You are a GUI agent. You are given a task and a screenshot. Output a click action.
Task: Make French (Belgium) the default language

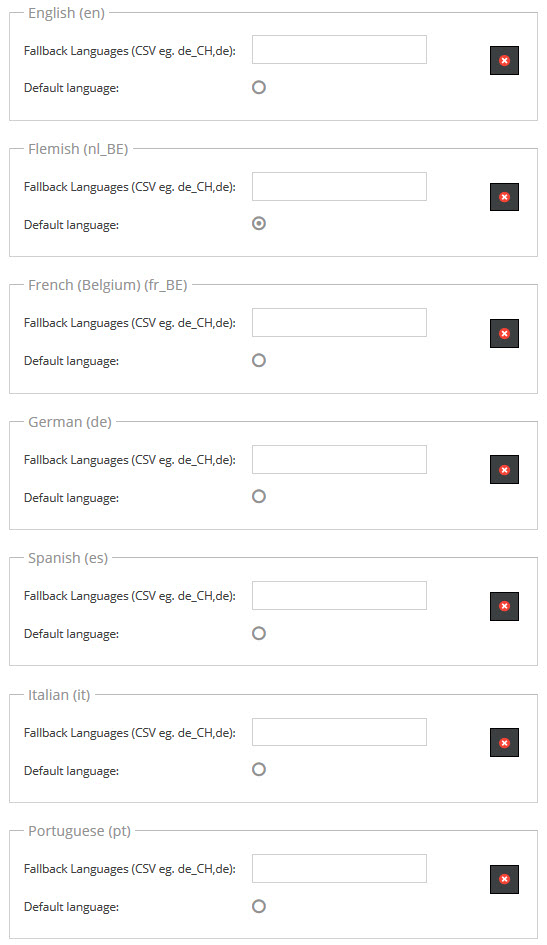click(259, 360)
